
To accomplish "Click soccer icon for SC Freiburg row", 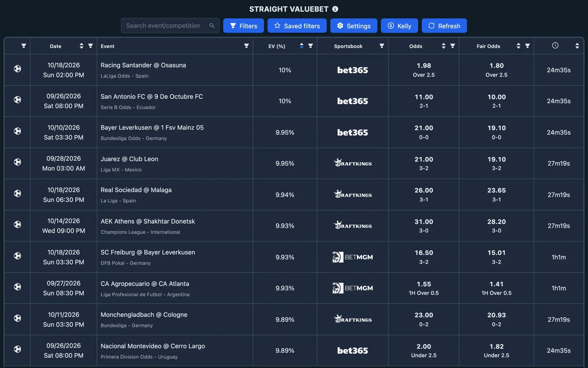I will coord(17,256).
